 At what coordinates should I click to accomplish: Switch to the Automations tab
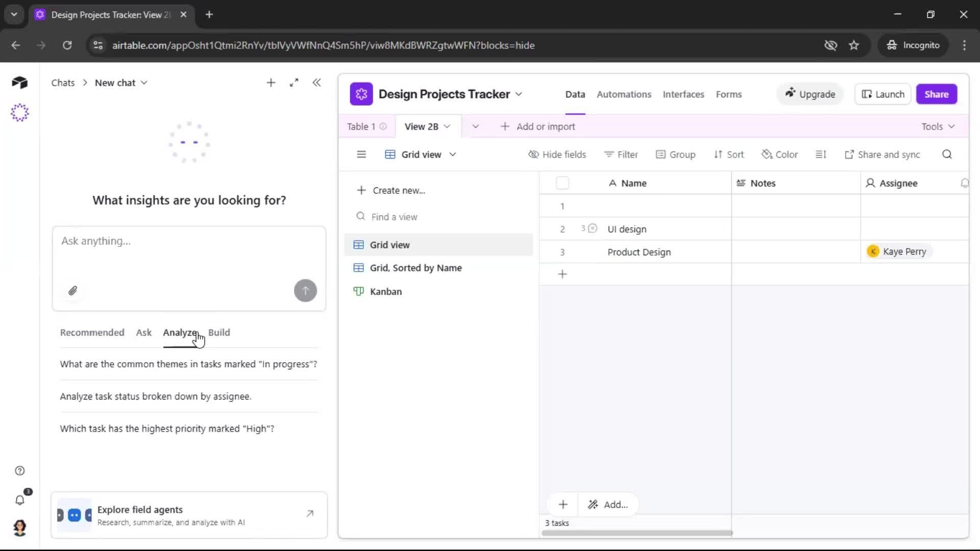coord(624,94)
